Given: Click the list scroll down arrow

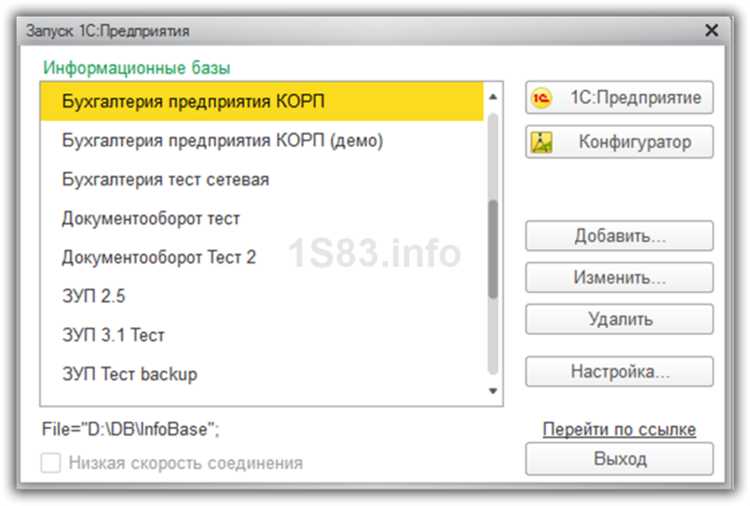Looking at the screenshot, I should point(493,391).
